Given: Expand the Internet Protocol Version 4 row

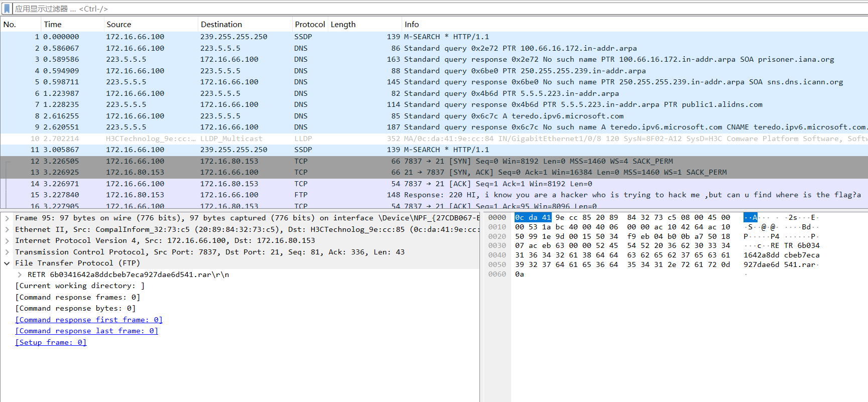Looking at the screenshot, I should [x=7, y=241].
